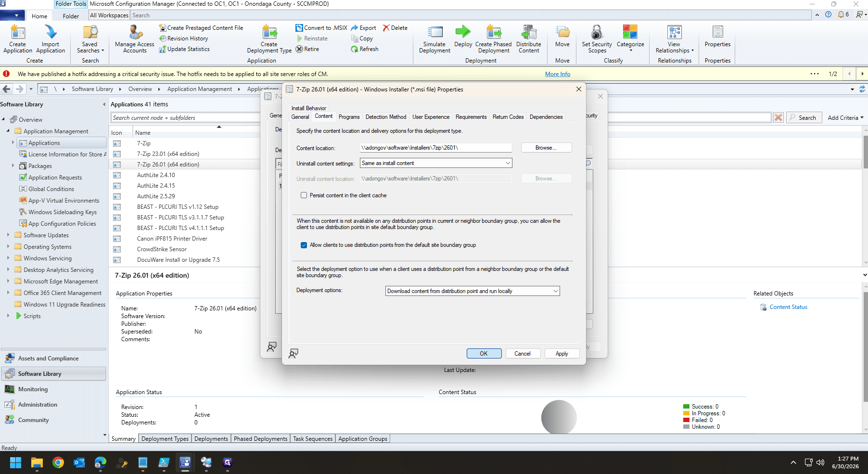Open Create Phased Deployment
The width and height of the screenshot is (868, 474).
click(x=494, y=39)
